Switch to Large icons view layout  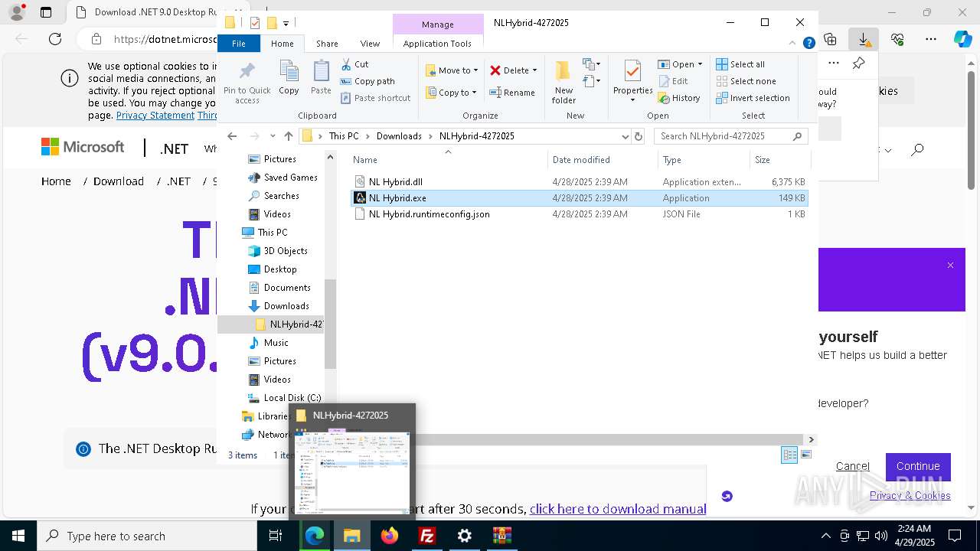point(806,455)
